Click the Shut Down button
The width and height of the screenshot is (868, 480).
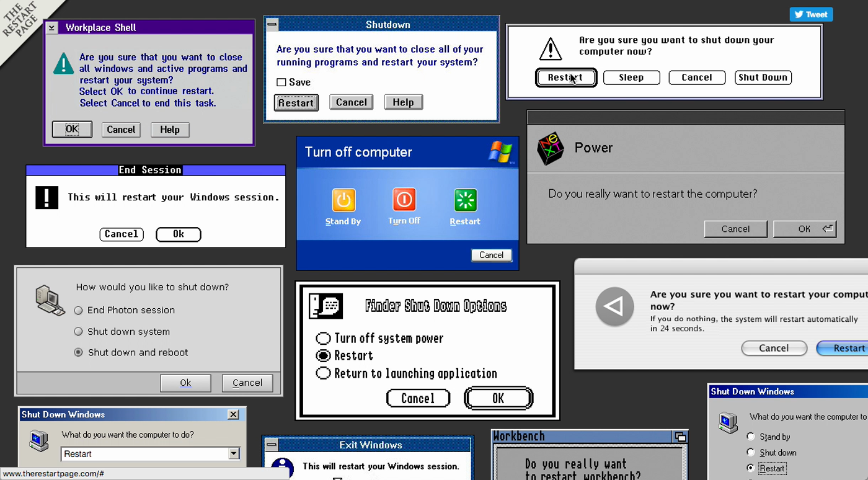click(x=763, y=78)
